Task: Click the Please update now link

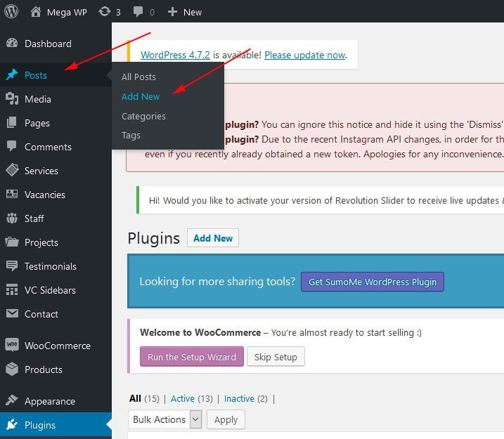Action: click(305, 55)
